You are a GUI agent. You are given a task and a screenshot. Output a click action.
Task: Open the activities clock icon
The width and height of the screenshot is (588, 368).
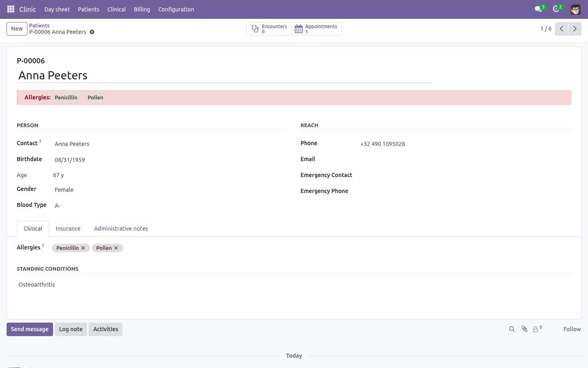(x=556, y=9)
